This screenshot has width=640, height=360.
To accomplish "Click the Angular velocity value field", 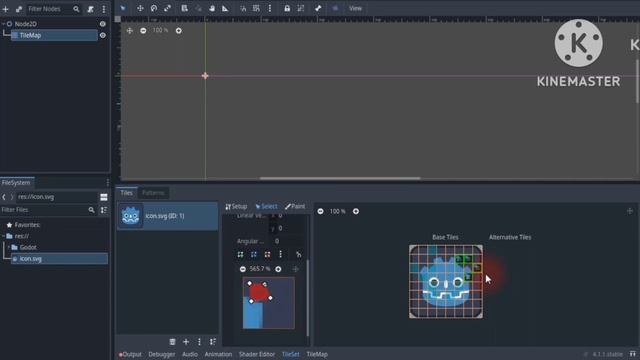I will 288,241.
